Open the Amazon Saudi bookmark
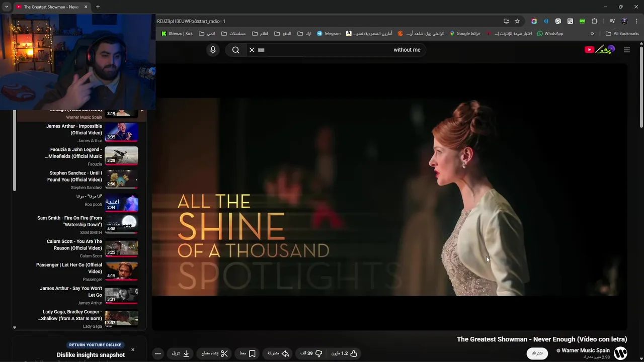Viewport: 644px width, 362px height. [x=369, y=34]
